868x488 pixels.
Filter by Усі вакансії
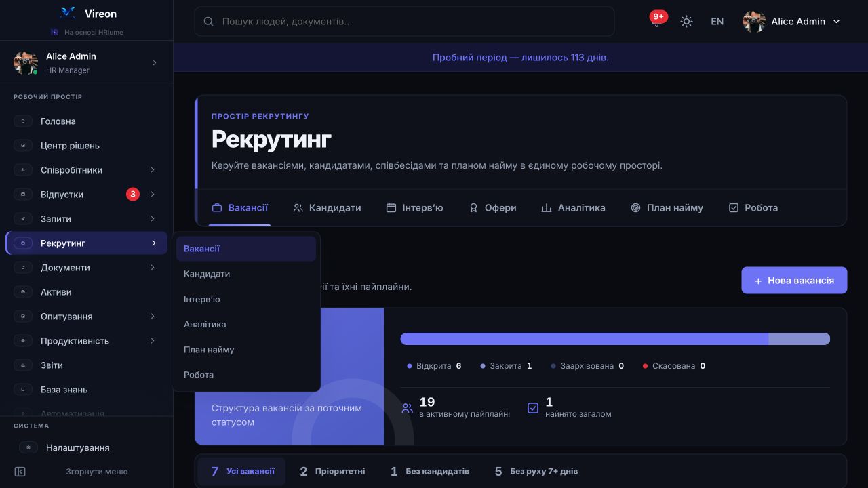tap(241, 471)
